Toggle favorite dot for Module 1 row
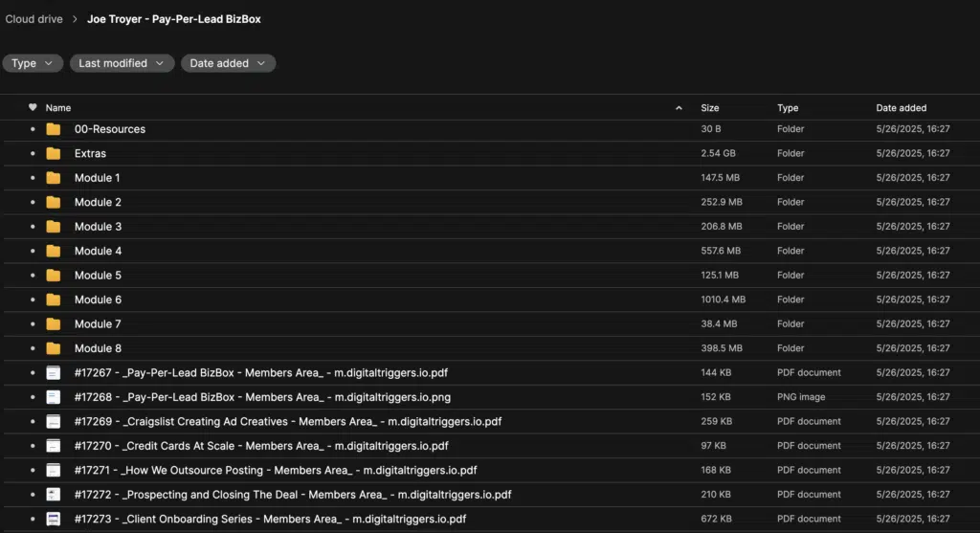The width and height of the screenshot is (980, 533). coord(33,178)
